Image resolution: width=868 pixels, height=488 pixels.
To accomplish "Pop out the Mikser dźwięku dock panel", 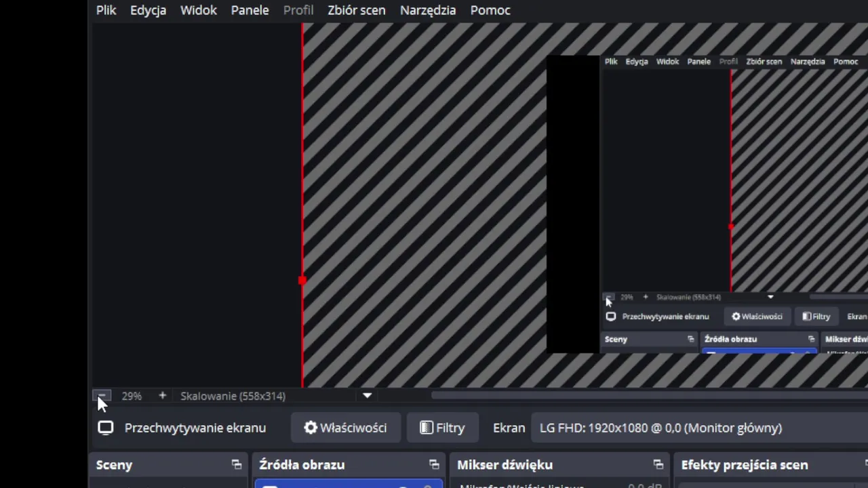I will [x=658, y=465].
